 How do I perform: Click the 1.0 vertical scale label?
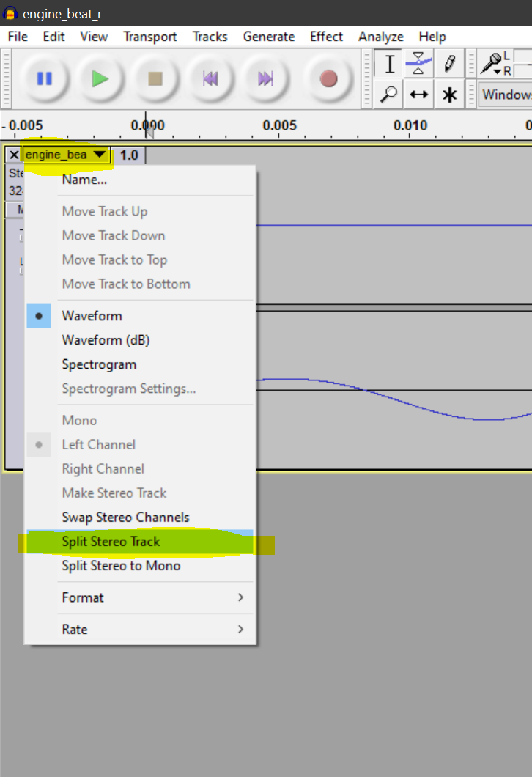129,155
